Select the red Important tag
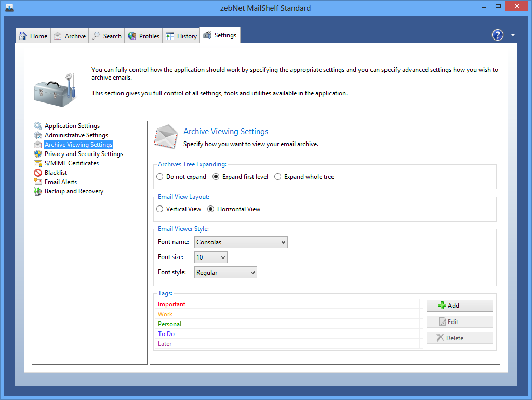The height and width of the screenshot is (400, 532). 171,304
